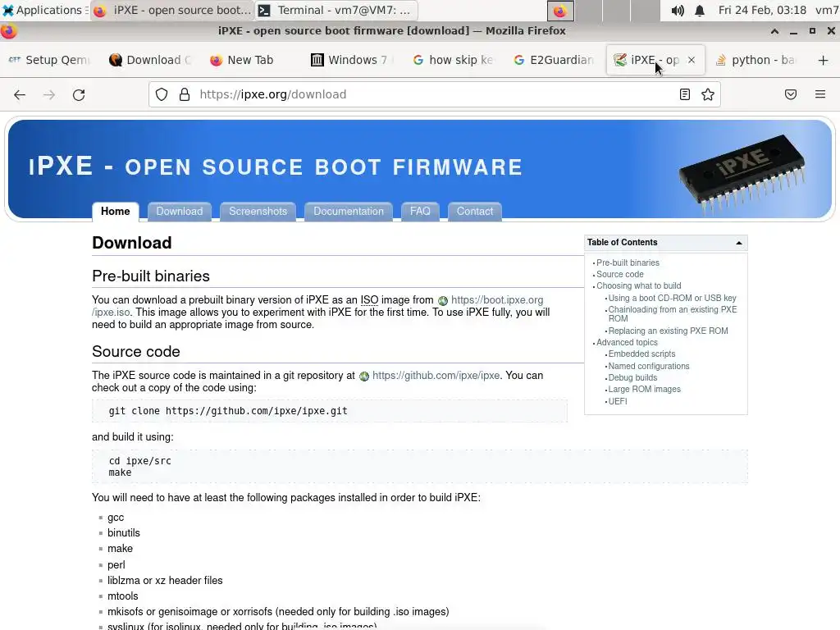
Task: Click the perl list item
Action: pos(116,565)
